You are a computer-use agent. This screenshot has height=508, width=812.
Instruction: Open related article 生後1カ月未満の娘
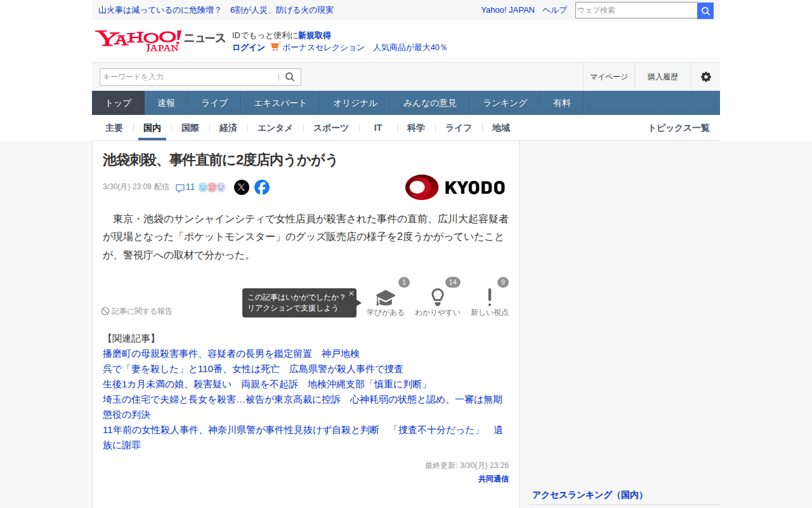[x=266, y=384]
